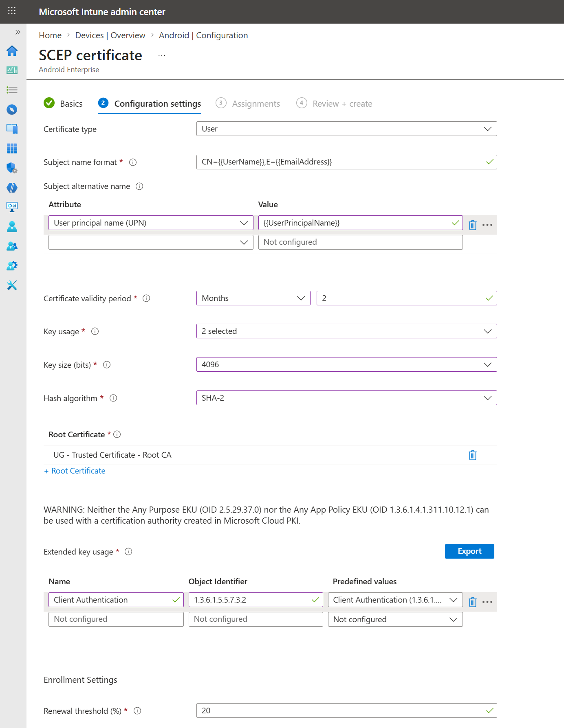Show Extended key usage info icon
Image resolution: width=564 pixels, height=728 pixels.
pos(128,552)
